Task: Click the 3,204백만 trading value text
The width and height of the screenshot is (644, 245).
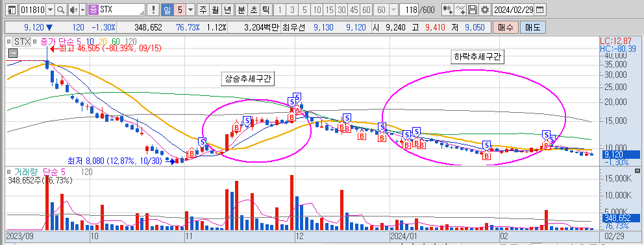Action: coord(261,28)
